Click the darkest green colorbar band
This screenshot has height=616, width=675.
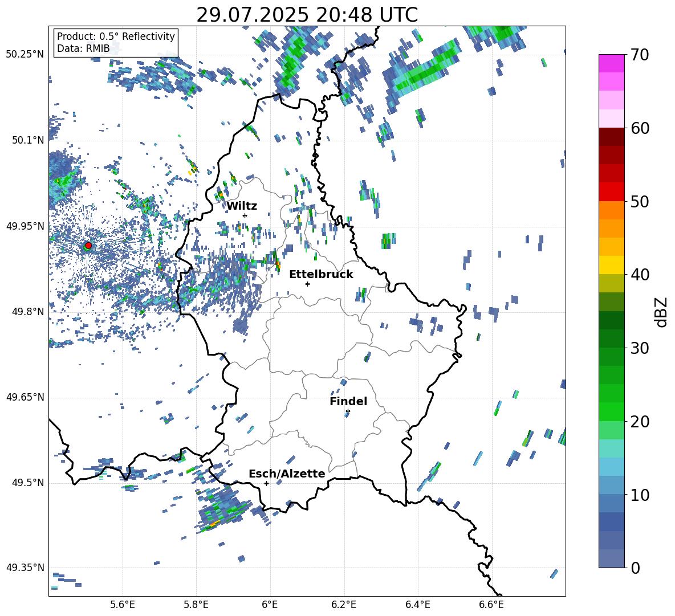pyautogui.click(x=611, y=320)
